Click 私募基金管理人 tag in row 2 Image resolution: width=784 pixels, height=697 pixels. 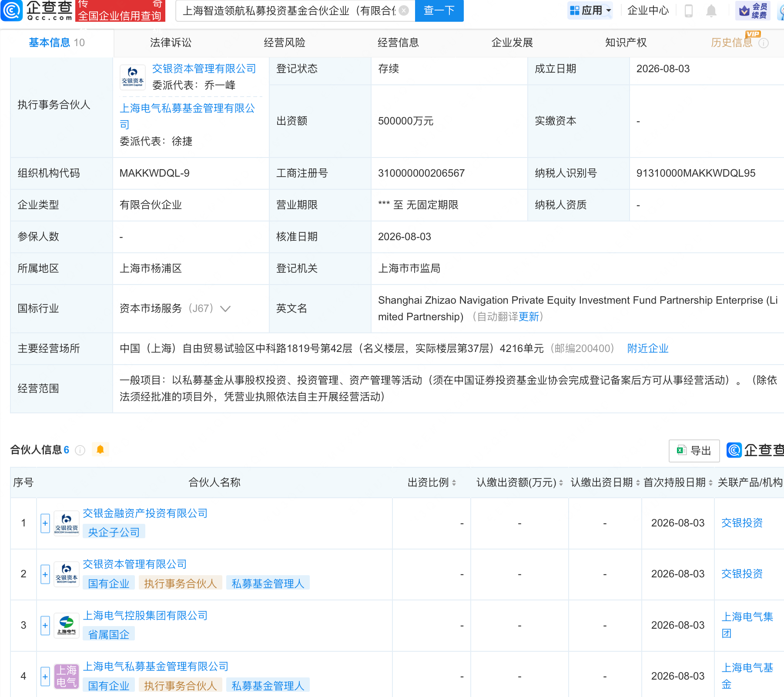[x=268, y=583]
